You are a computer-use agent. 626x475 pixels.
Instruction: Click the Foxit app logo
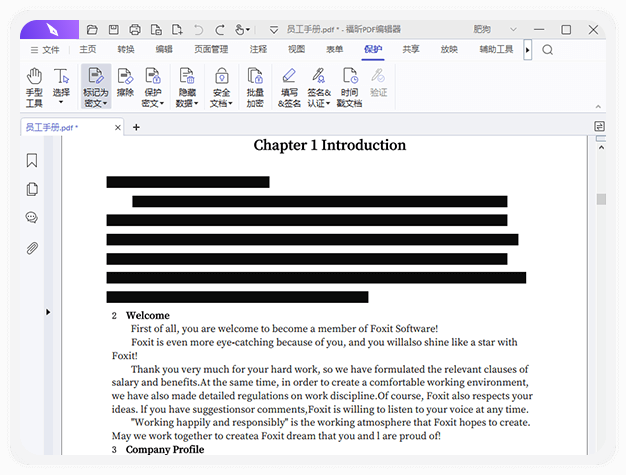coord(52,30)
